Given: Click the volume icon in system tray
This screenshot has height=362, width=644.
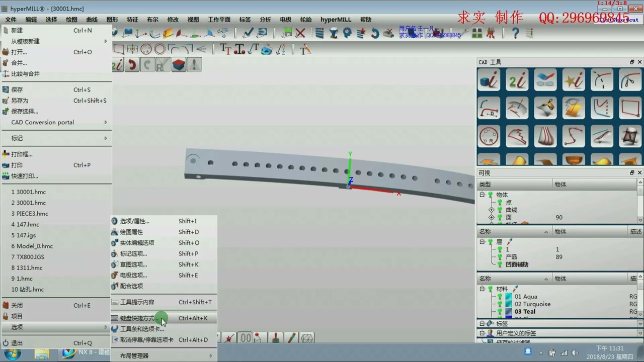Looking at the screenshot, I should [575, 353].
